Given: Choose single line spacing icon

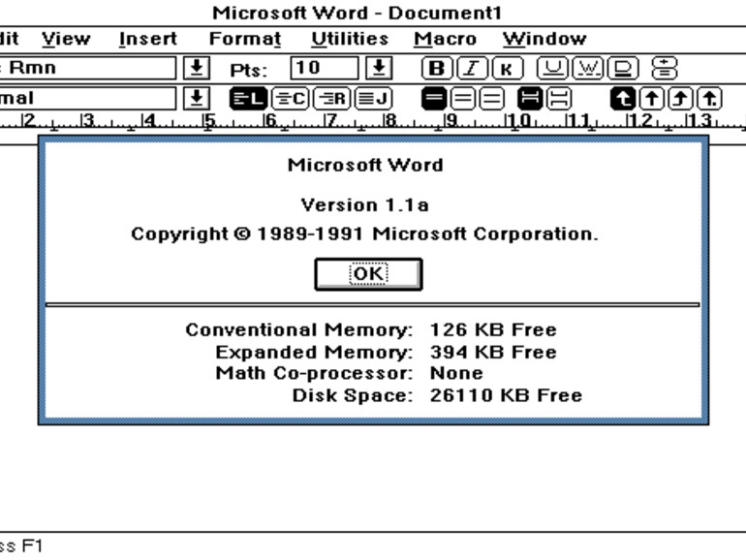Looking at the screenshot, I should [x=434, y=99].
